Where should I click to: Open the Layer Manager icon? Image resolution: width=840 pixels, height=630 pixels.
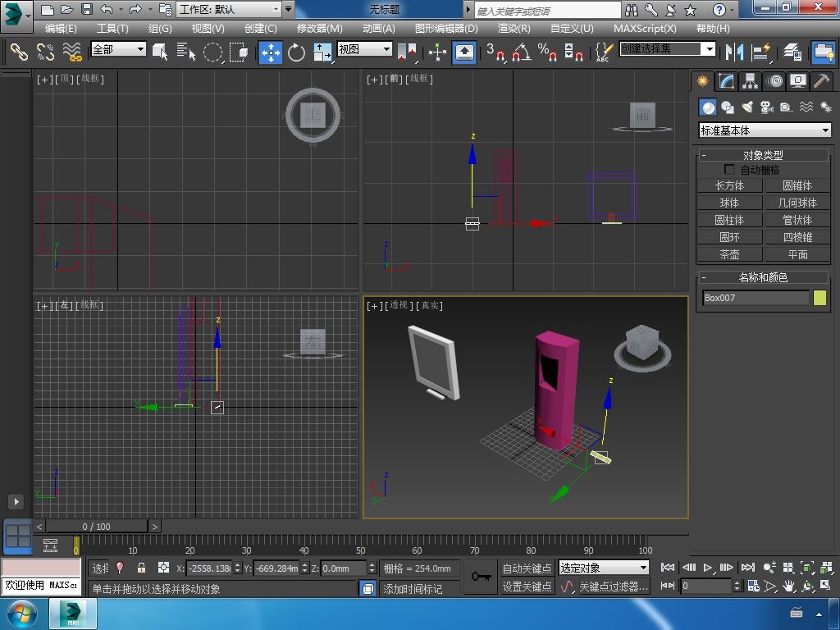tap(792, 52)
